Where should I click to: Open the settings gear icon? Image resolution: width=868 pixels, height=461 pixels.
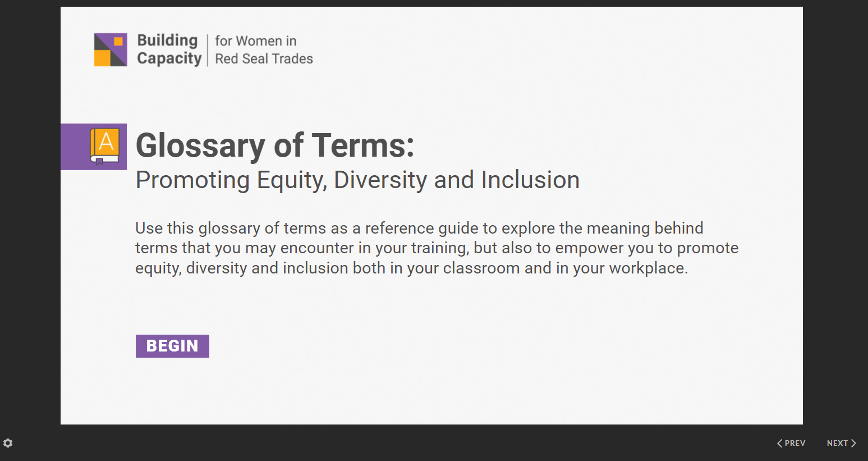(x=8, y=443)
